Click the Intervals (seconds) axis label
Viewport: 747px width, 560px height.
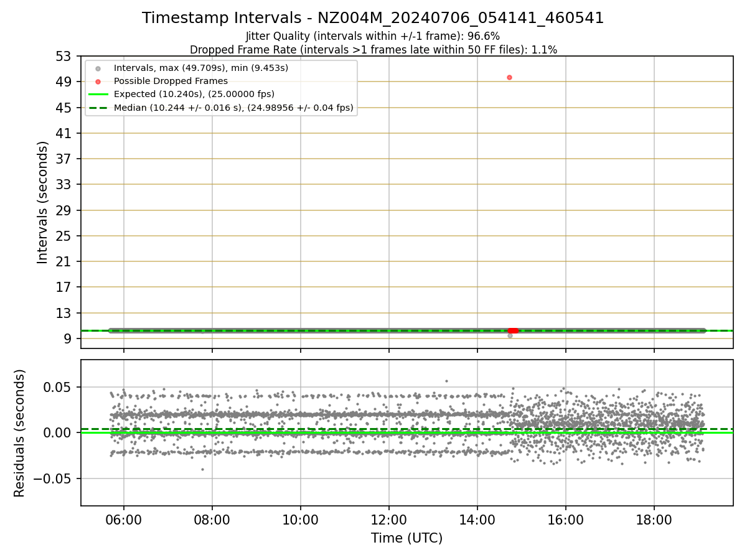coord(42,202)
